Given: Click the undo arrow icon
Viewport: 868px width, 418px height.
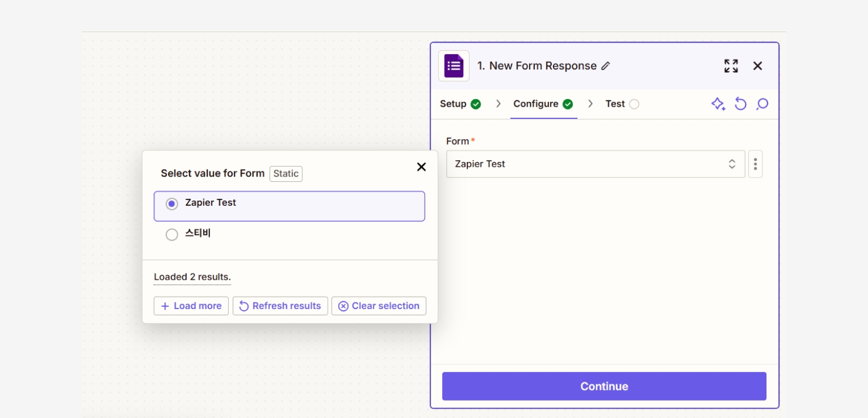Looking at the screenshot, I should 740,104.
